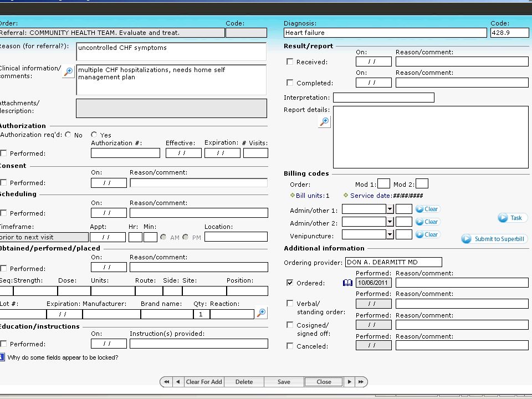The width and height of the screenshot is (532, 399).
Task: Go to the next record
Action: (349, 382)
